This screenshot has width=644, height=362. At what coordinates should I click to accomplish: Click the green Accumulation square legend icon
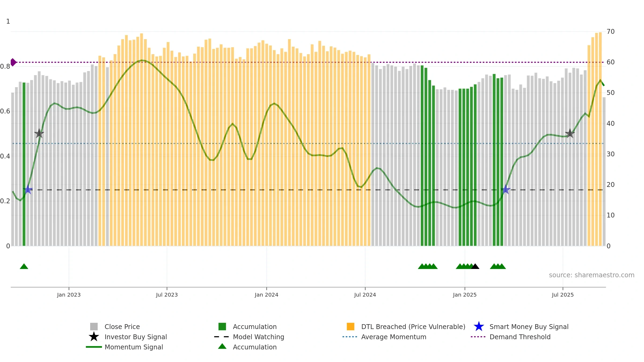(x=222, y=326)
